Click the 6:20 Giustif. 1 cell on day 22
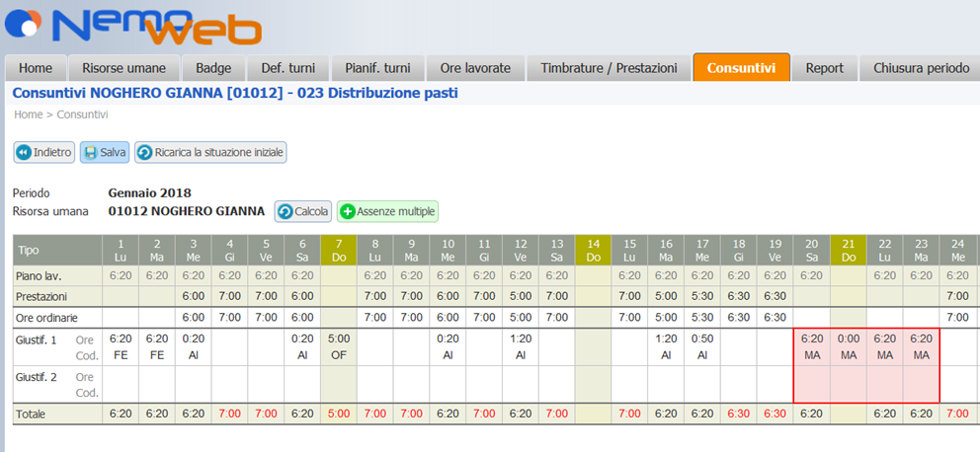Image resolution: width=980 pixels, height=452 pixels. 884,339
